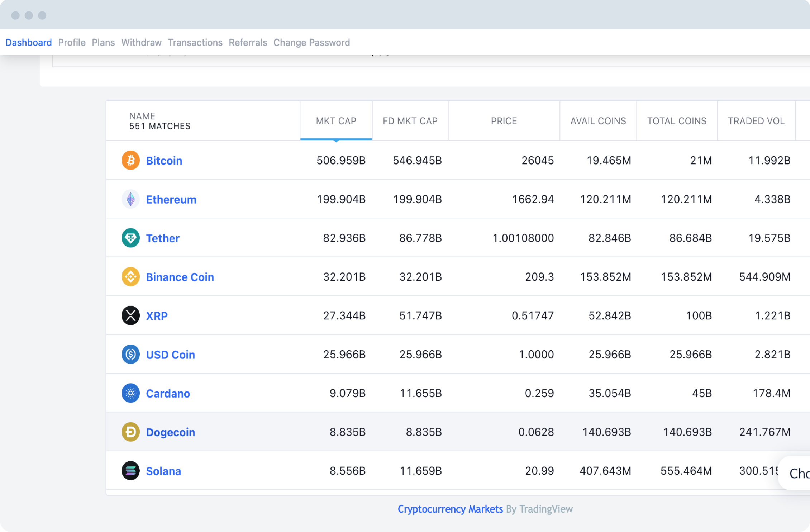Click Tether traded volume 19.575B

[769, 238]
